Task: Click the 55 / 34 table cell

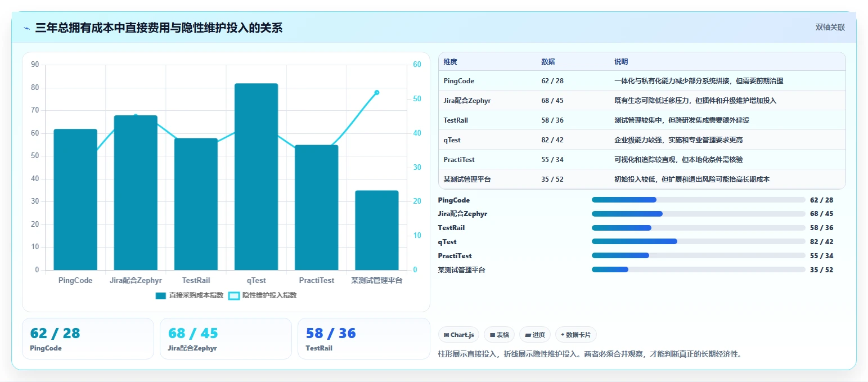Action: (x=552, y=160)
